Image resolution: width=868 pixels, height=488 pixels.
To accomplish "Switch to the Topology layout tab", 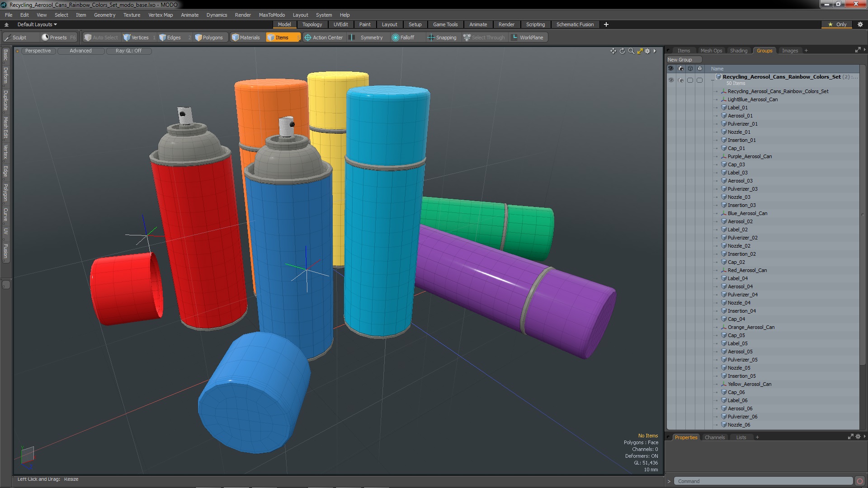I will 312,24.
